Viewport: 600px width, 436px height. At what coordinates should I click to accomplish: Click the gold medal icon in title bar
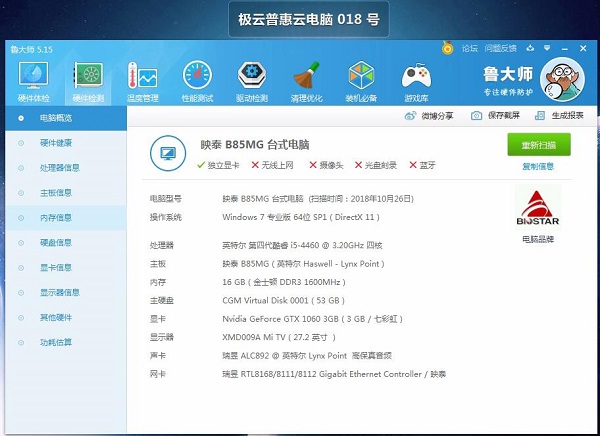pos(447,48)
